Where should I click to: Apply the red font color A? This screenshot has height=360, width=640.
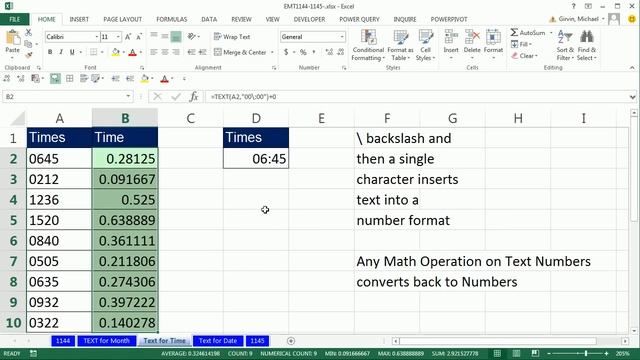[x=132, y=52]
